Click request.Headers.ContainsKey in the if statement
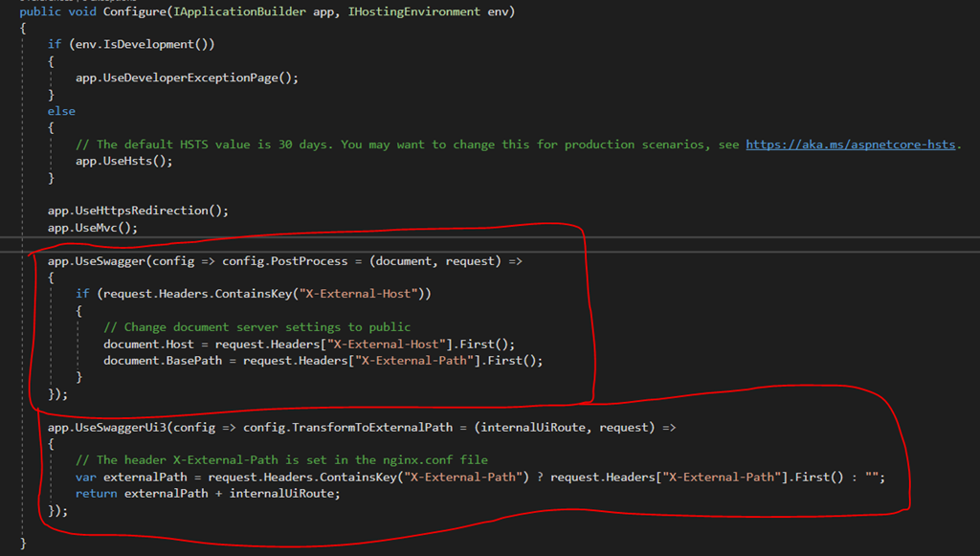This screenshot has height=556, width=980. coord(197,294)
